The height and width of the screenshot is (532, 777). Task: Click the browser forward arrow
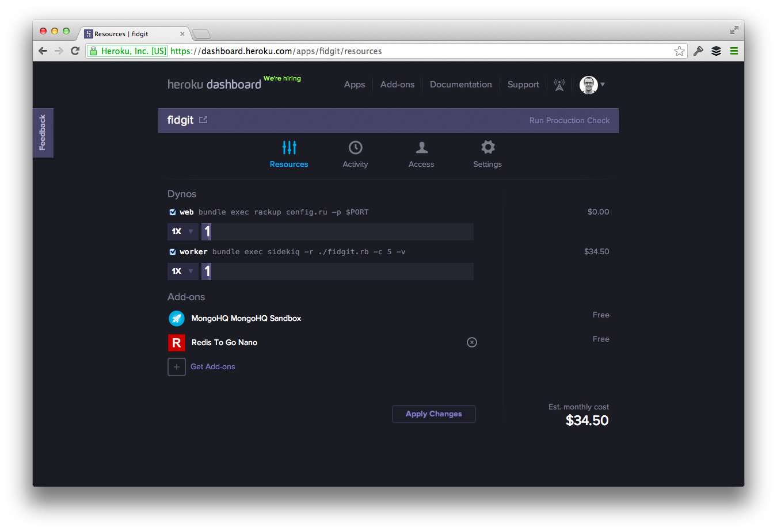pyautogui.click(x=59, y=51)
